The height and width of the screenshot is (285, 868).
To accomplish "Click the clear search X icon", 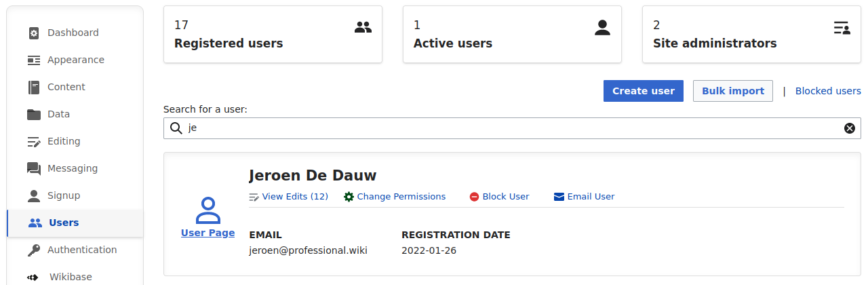I will click(849, 128).
